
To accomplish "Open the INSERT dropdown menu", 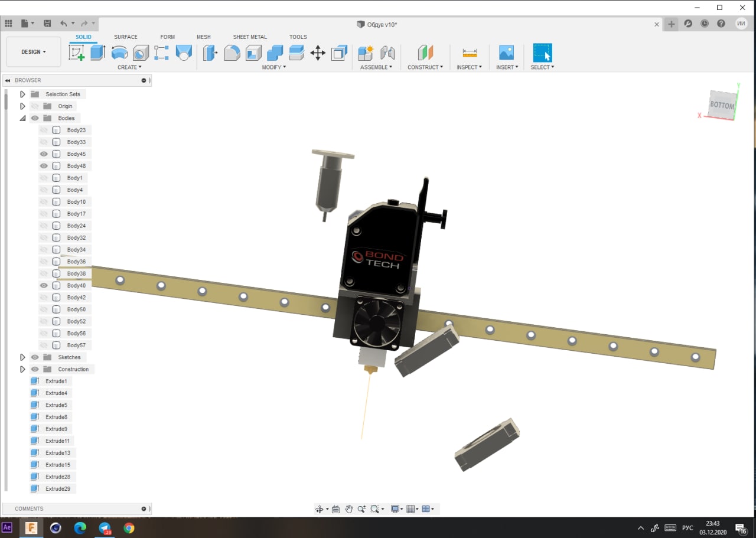I will (507, 67).
